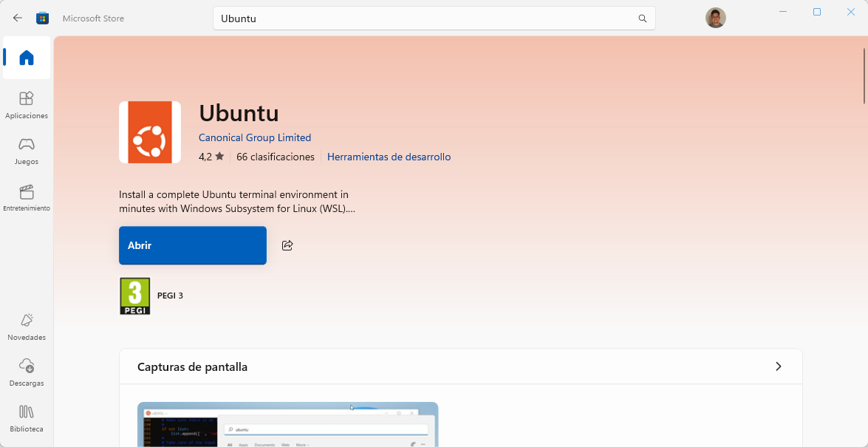Open the Ubuntu screenshot thumbnail
The height and width of the screenshot is (447, 868).
click(x=288, y=424)
